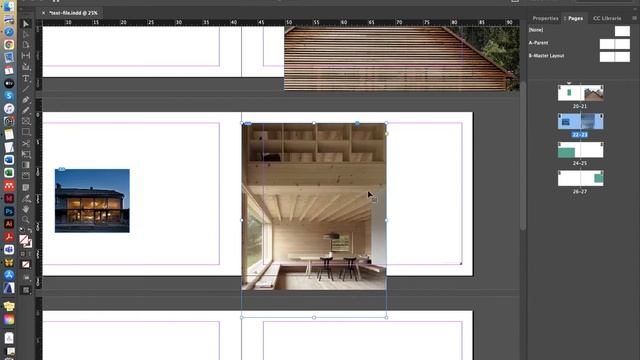Select the Pen tool

coord(26,100)
